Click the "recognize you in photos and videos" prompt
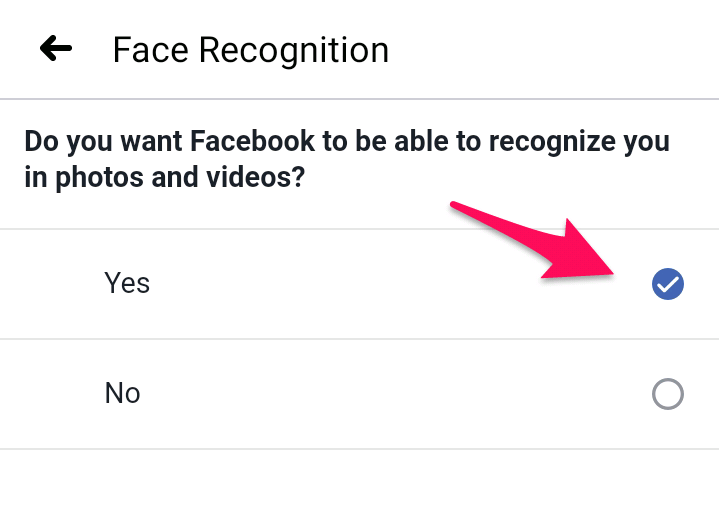 pos(346,160)
